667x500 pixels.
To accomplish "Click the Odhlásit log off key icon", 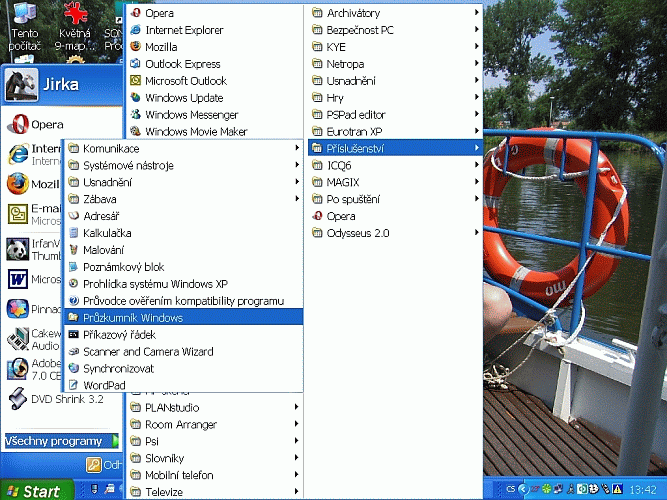I will pos(94,465).
